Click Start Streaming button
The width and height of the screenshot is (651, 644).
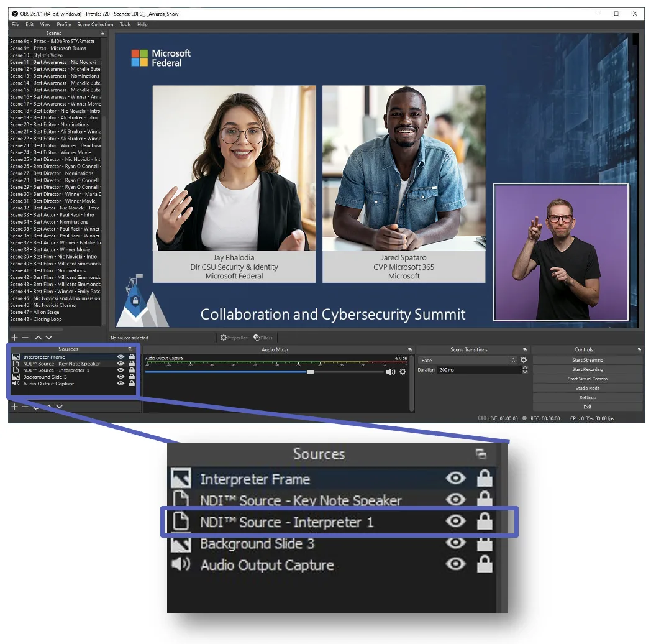pyautogui.click(x=588, y=360)
